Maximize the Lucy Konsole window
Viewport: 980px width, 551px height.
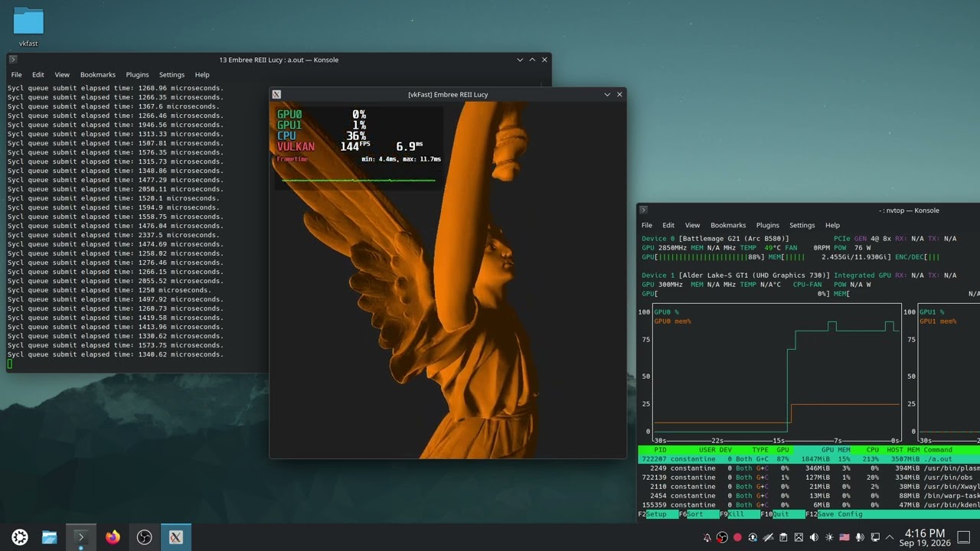pos(532,60)
